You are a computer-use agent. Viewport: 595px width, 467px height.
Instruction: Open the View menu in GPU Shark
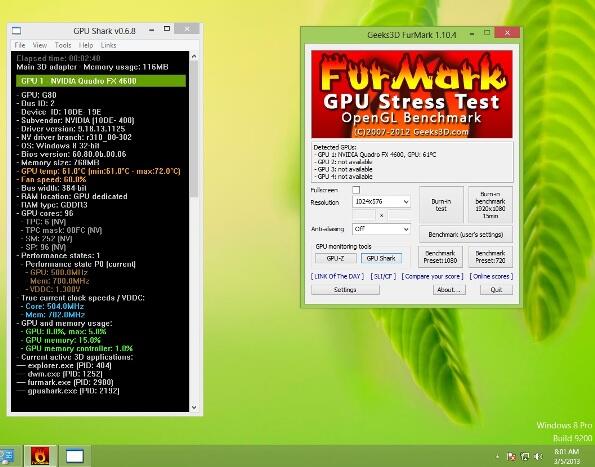40,45
